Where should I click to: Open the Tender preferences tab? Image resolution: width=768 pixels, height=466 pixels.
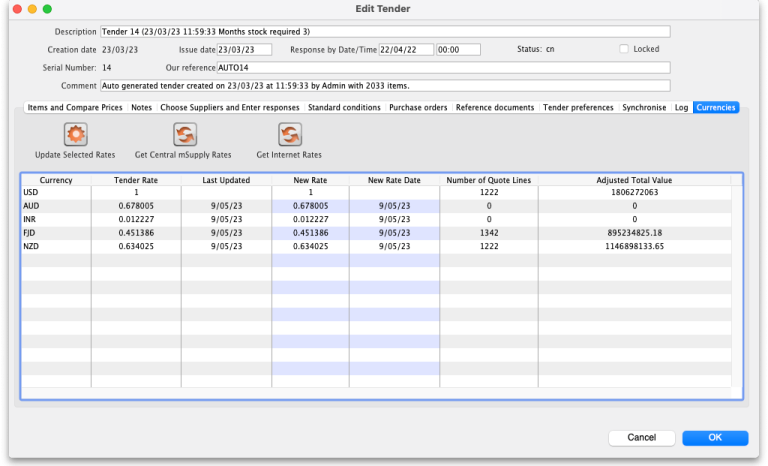(x=578, y=107)
